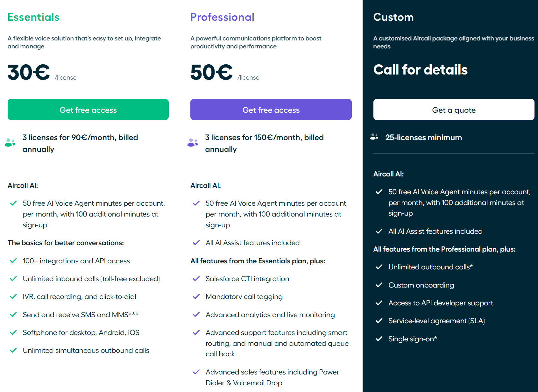
Task: Select the Professional plan heading
Action: [x=222, y=17]
